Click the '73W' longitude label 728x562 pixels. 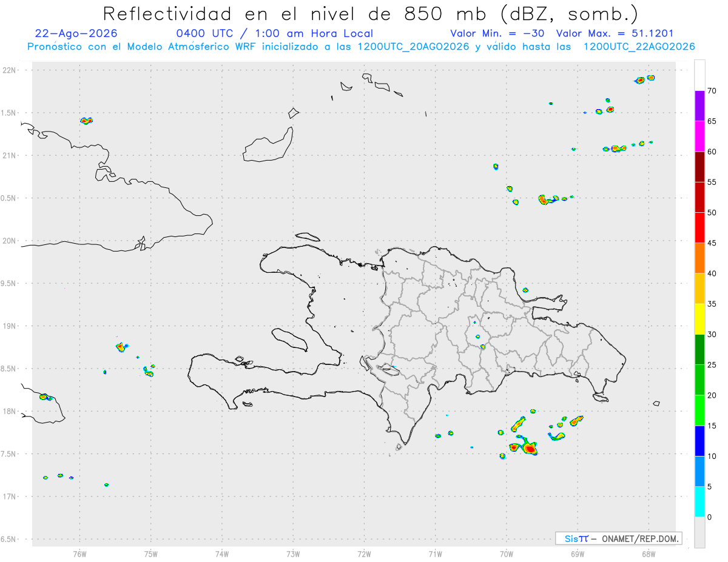[x=293, y=554]
